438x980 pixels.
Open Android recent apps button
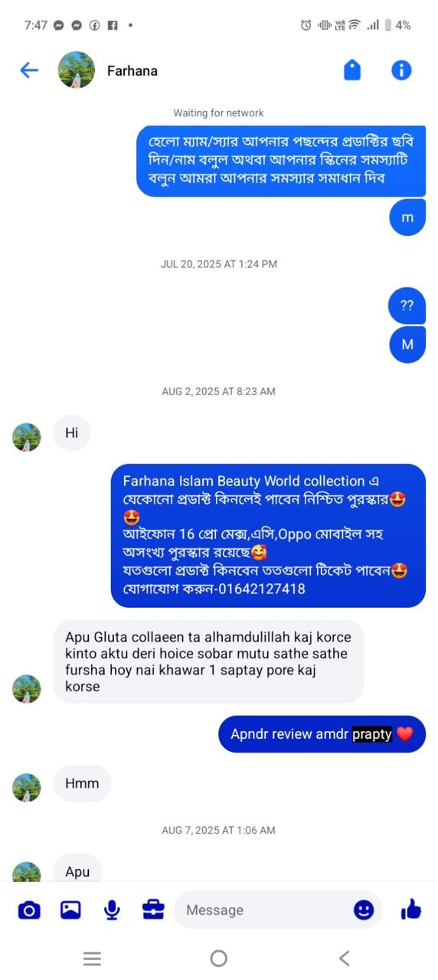click(92, 958)
